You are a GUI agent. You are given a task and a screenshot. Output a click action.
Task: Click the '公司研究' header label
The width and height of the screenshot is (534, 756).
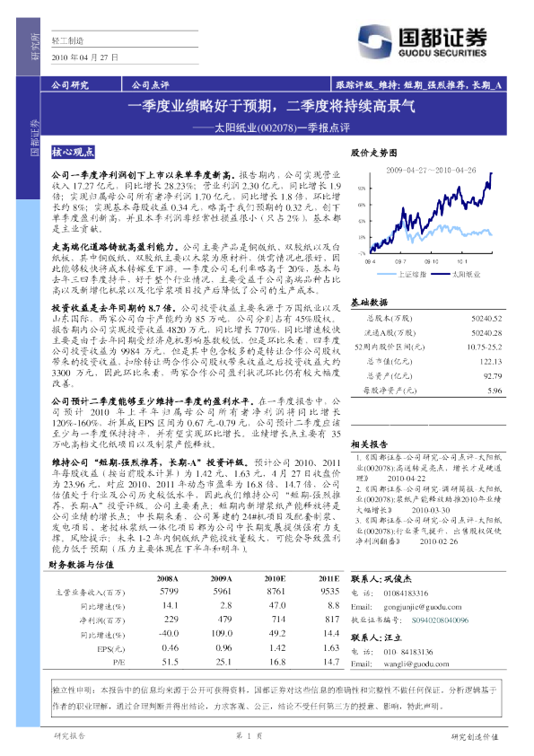[70, 85]
